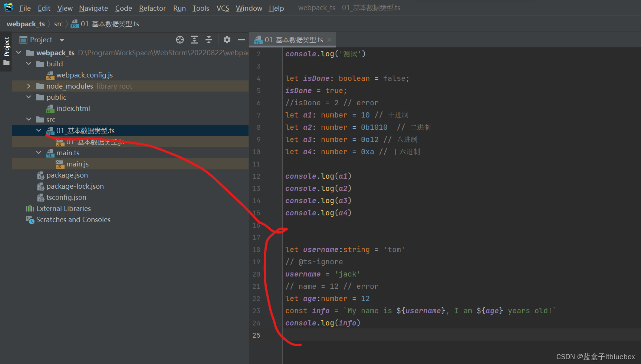Image resolution: width=641 pixels, height=364 pixels.
Task: Select package.json in project tree
Action: [x=67, y=175]
